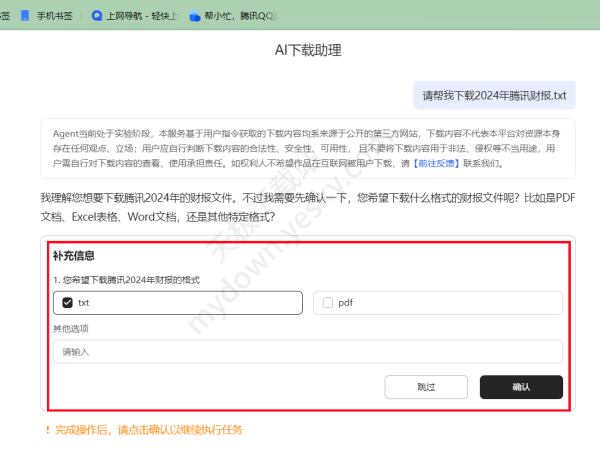The width and height of the screenshot is (600, 455).
Task: Check the pdf format checkbox
Action: coord(328,302)
